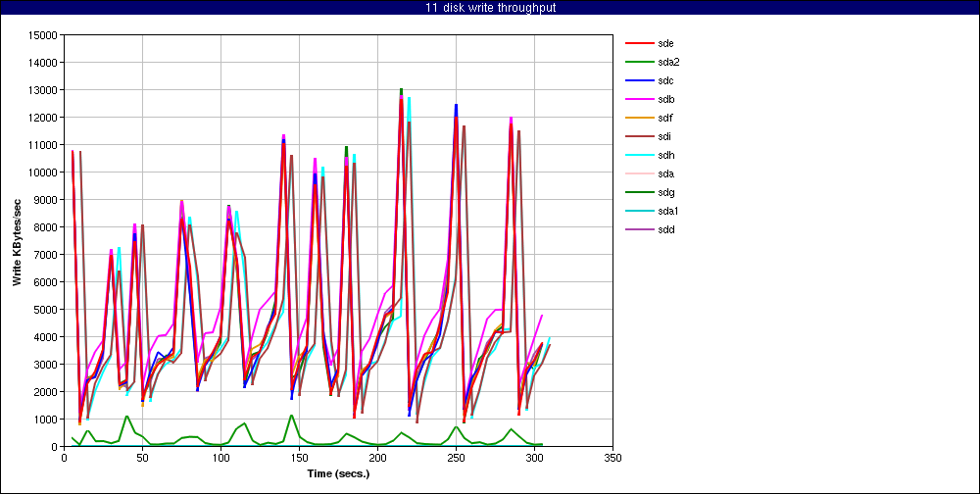980x494 pixels.
Task: Select the sdh legend label
Action: 665,155
